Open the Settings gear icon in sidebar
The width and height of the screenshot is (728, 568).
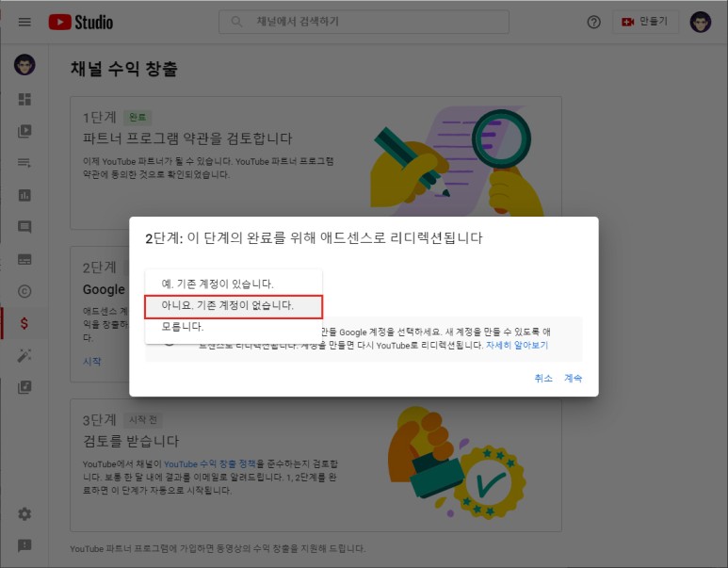24,513
